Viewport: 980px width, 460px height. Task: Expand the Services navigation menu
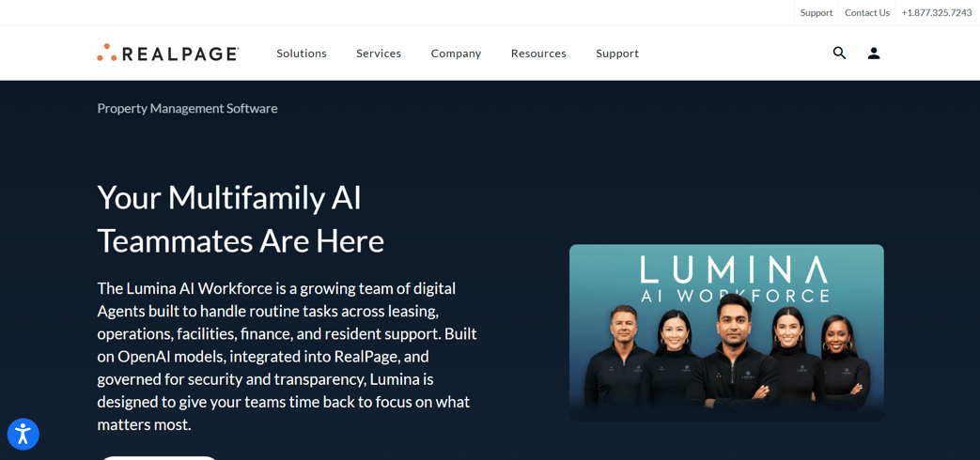pyautogui.click(x=379, y=54)
